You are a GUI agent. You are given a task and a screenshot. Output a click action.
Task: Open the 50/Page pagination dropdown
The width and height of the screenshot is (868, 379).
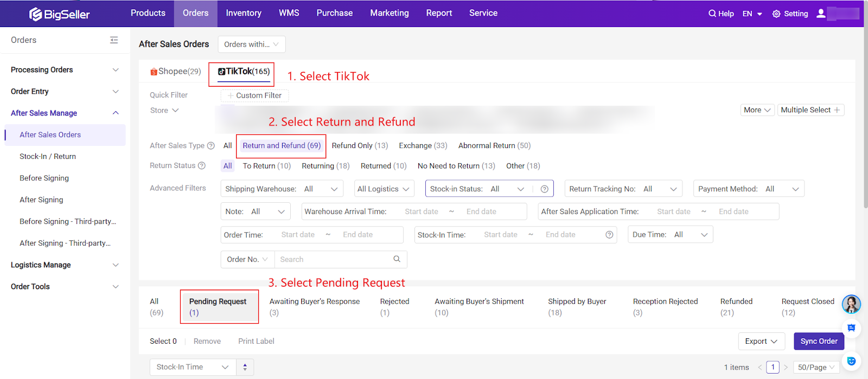coord(816,367)
